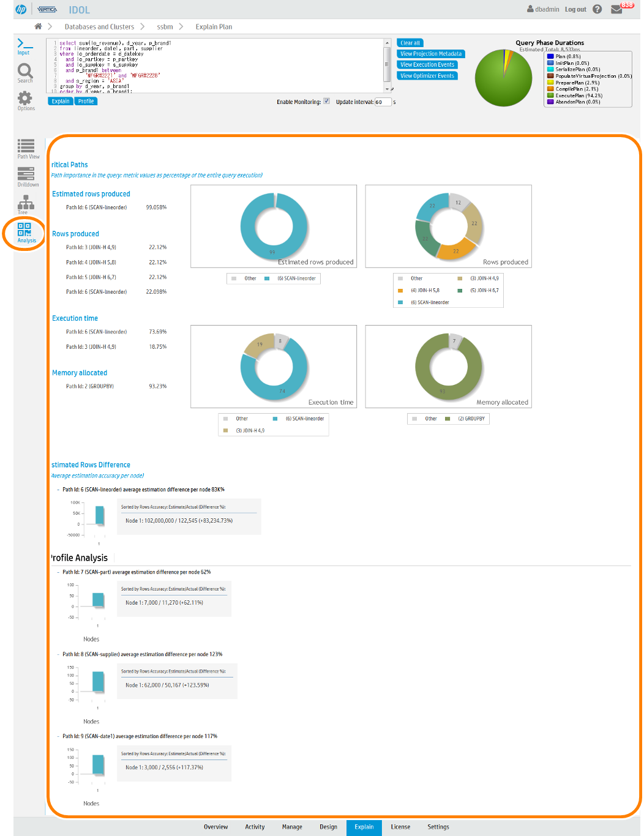
Task: Open the Analysis view icon
Action: (24, 231)
